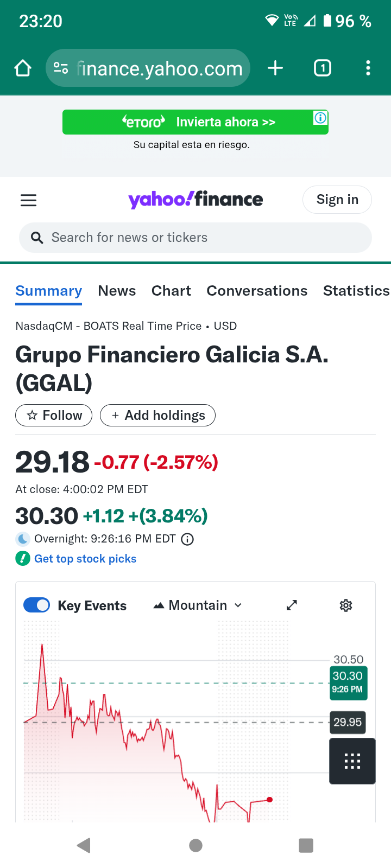Expand Mountain chart type dropdown
This screenshot has height=868, width=391.
198,605
